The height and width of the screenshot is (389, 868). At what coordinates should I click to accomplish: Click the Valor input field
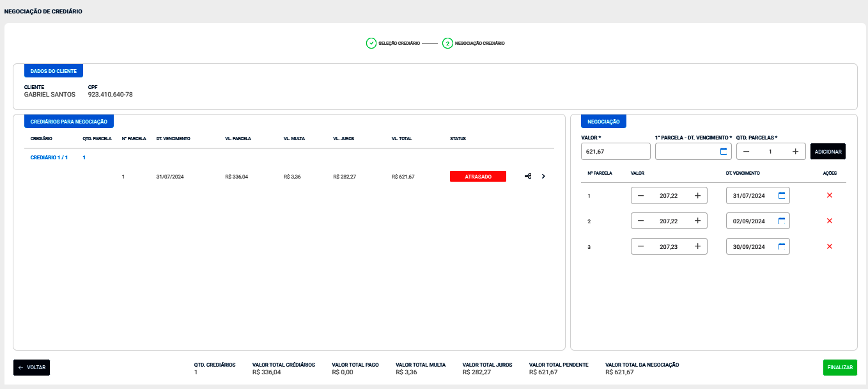tap(615, 152)
